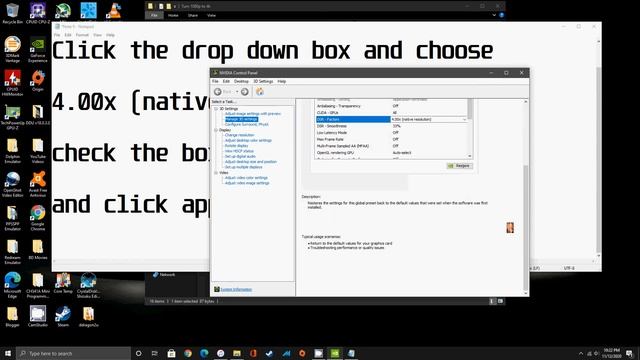Viewport: 640px width, 360px height.
Task: Open the File menu in NVIDIA Control Panel
Action: (215, 82)
